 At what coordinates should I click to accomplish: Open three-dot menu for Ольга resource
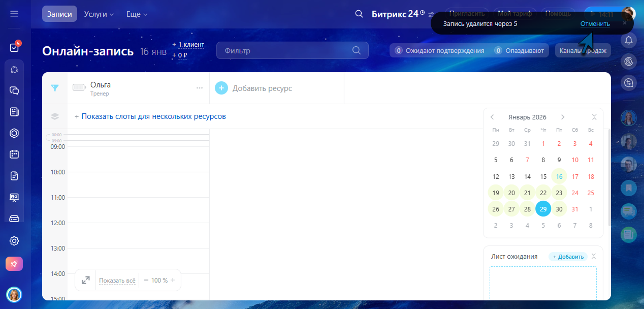pos(200,88)
